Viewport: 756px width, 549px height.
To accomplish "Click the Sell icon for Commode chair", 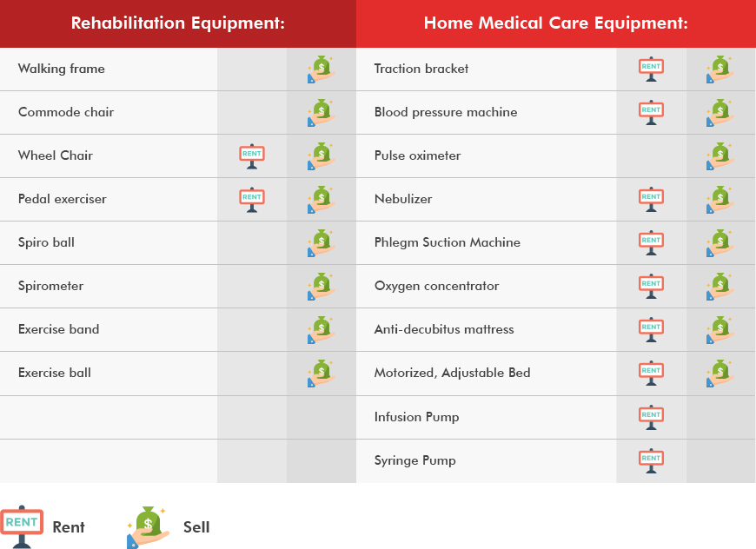I will [x=321, y=113].
